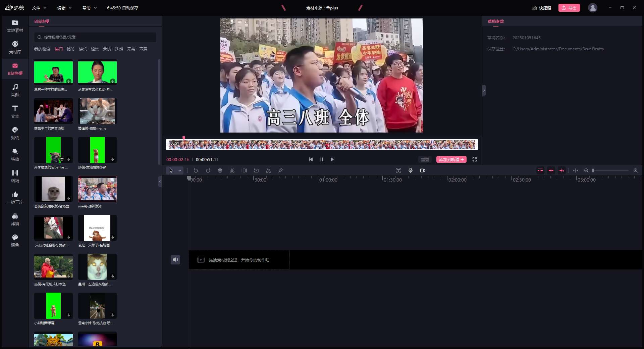Screen dimensions: 644x349
Task: Download the 总有一种不祥的预感 clip via its arrow
Action: coord(69,81)
